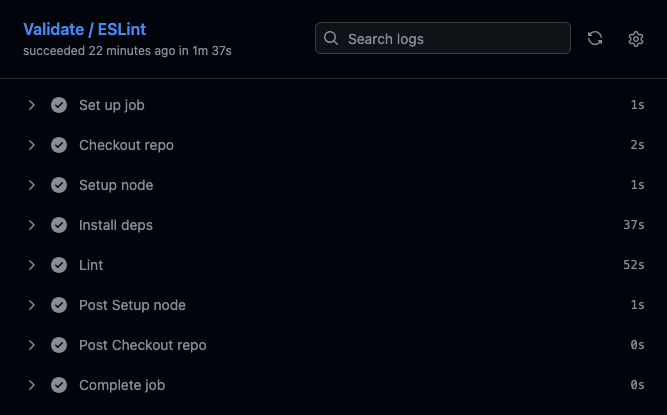Click the 0s duration of Post Checkout repo

point(637,345)
